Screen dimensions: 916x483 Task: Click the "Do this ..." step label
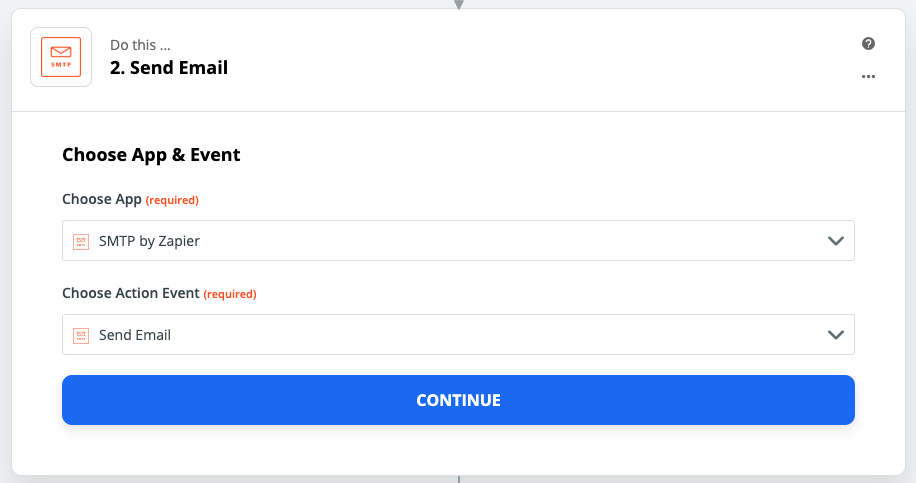(140, 45)
